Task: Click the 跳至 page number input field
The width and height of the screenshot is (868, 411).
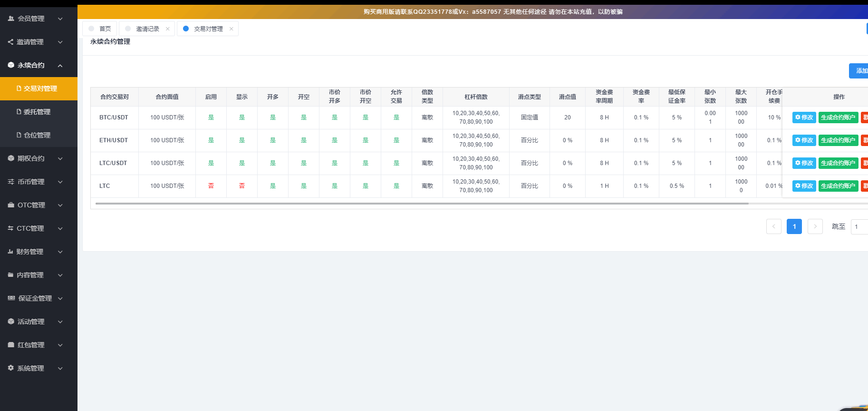Action: click(859, 227)
